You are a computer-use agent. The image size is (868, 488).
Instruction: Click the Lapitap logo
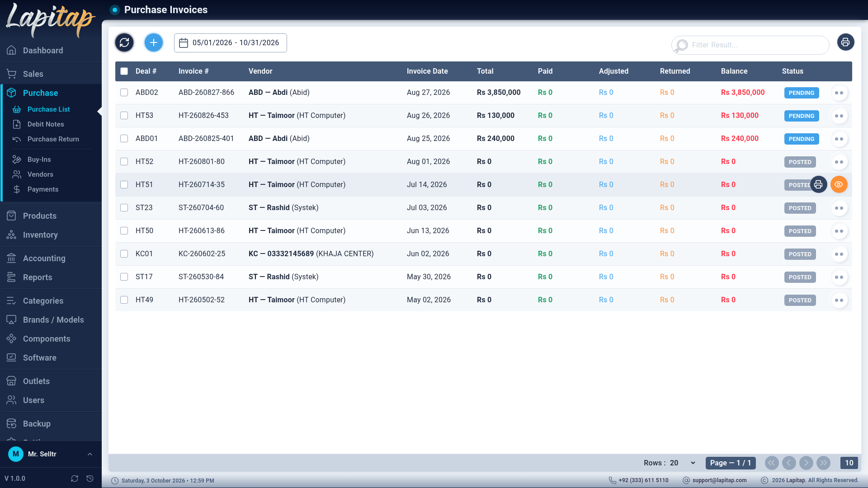coord(50,20)
